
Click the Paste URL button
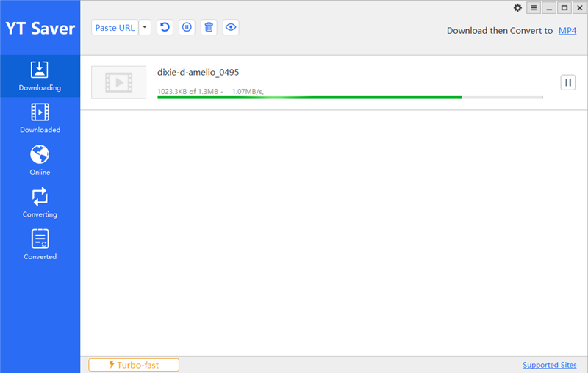115,27
